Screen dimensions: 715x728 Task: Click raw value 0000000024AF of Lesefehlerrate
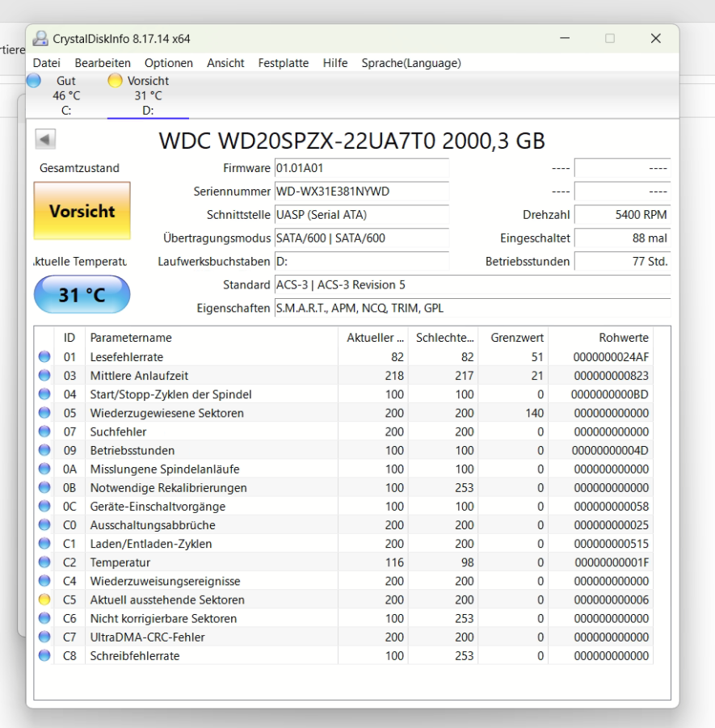pyautogui.click(x=611, y=356)
